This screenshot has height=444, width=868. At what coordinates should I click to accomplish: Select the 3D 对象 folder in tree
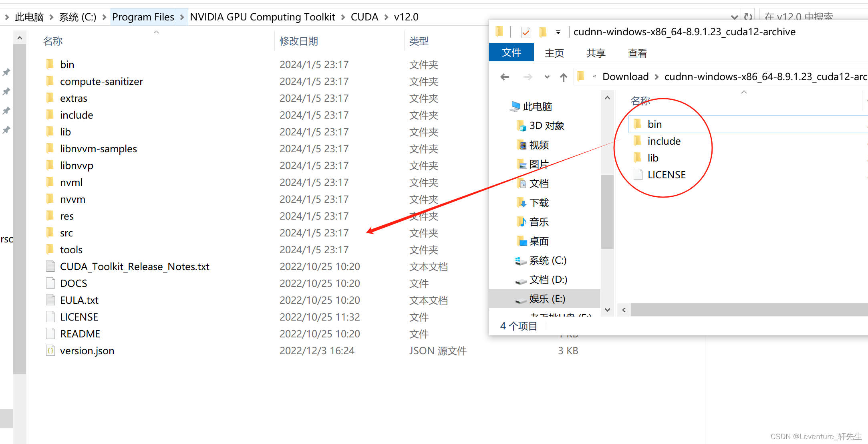(546, 126)
